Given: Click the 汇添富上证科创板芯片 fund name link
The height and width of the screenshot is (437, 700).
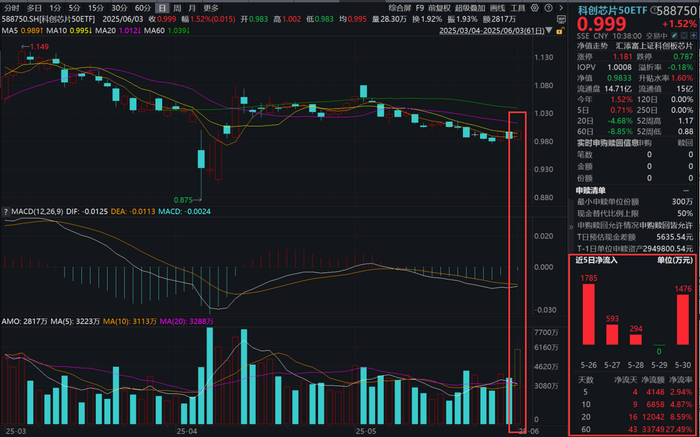Looking at the screenshot, I should [x=654, y=46].
